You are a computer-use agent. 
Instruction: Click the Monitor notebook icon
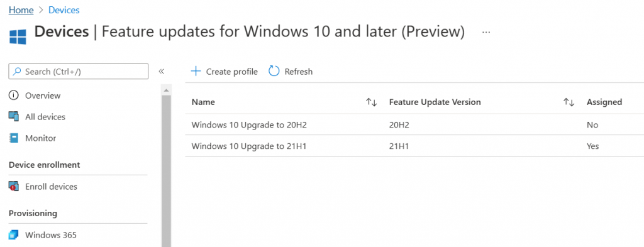[x=14, y=138]
